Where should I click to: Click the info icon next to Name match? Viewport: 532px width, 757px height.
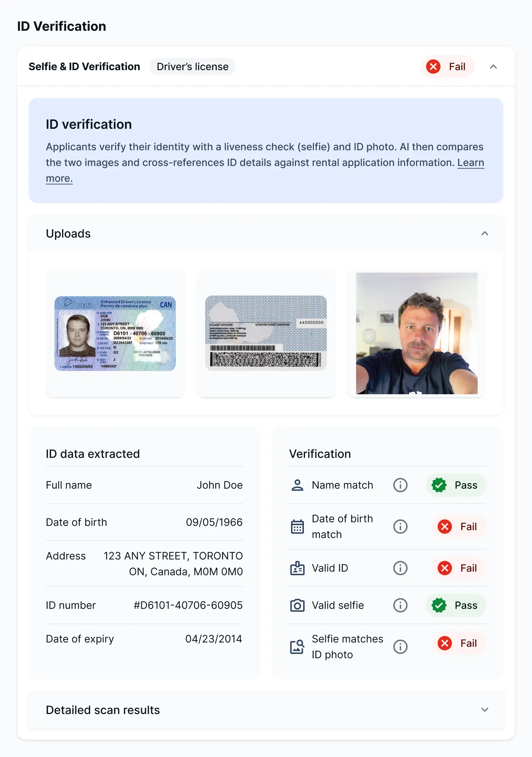click(400, 485)
